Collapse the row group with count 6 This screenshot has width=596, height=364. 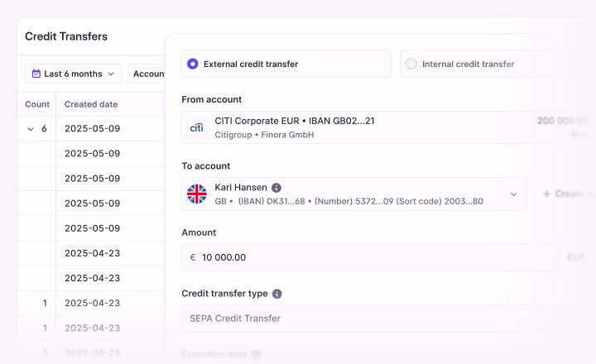point(31,129)
